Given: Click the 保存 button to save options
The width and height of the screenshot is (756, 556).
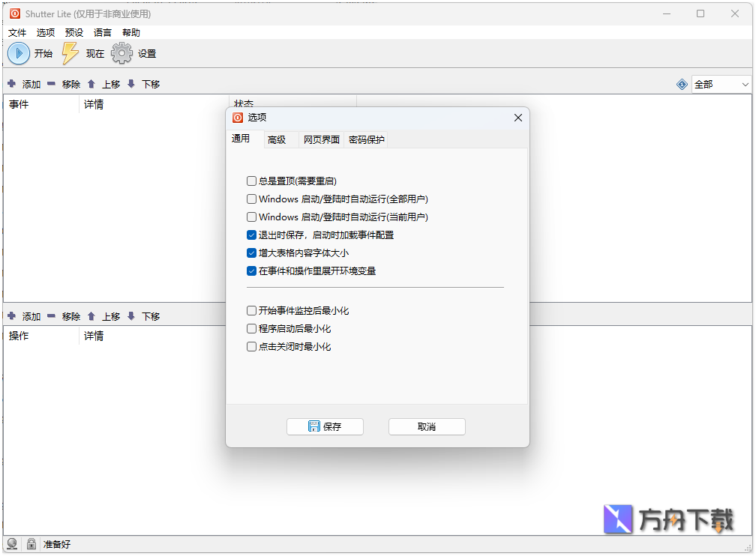Looking at the screenshot, I should [x=325, y=426].
